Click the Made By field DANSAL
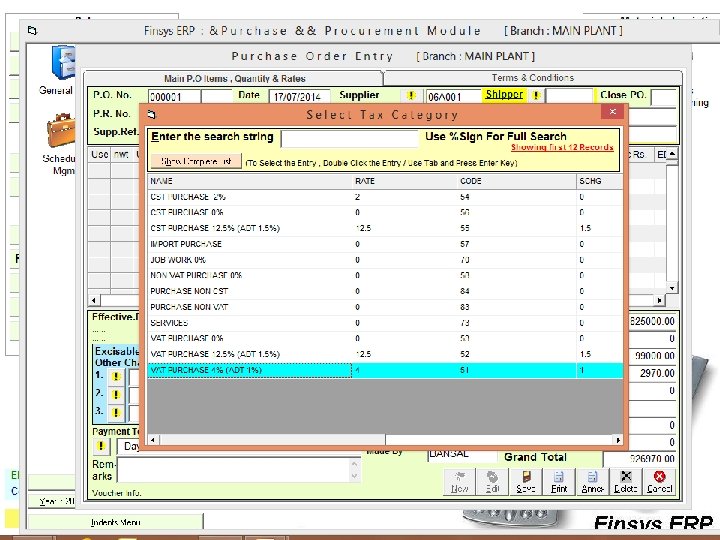Screen dimensions: 720x540 point(462,454)
